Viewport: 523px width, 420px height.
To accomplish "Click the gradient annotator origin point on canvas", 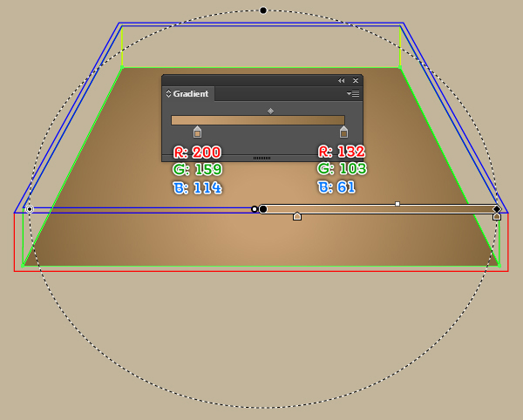I will point(263,209).
